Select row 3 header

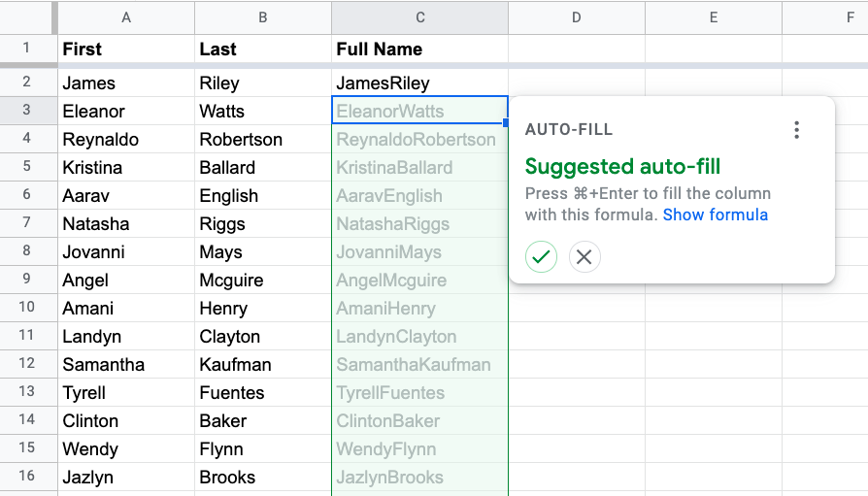click(x=26, y=110)
